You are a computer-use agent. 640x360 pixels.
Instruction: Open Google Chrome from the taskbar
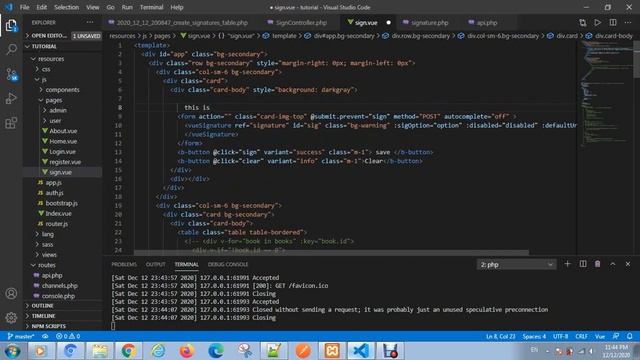(128, 351)
